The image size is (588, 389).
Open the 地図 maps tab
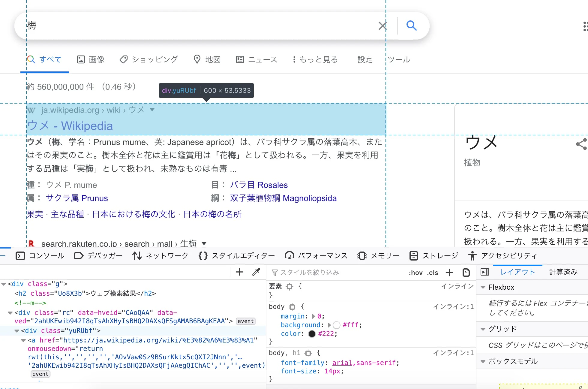coord(207,59)
